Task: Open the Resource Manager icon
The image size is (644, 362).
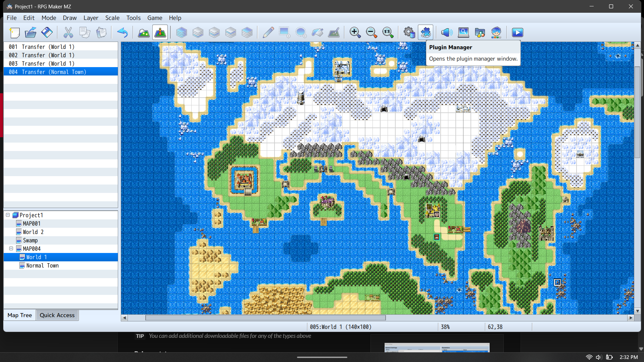Action: 480,33
